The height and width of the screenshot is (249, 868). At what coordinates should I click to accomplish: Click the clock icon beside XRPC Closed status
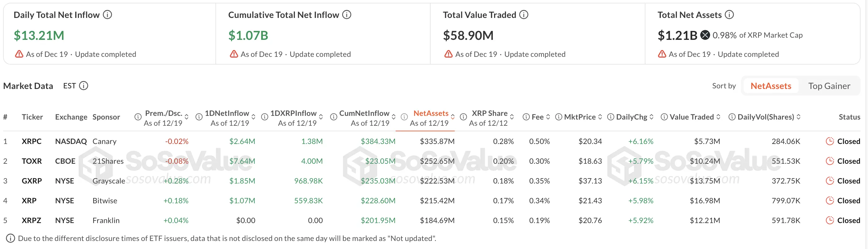[830, 141]
